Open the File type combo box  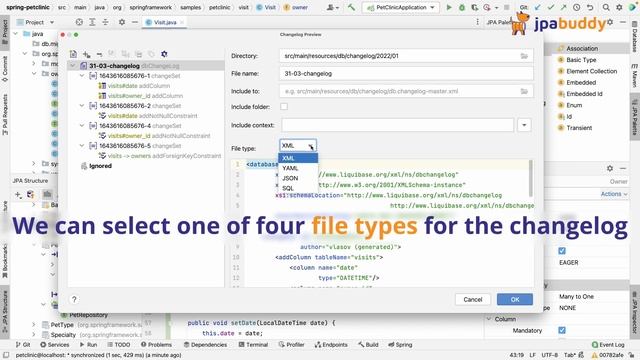(x=298, y=146)
